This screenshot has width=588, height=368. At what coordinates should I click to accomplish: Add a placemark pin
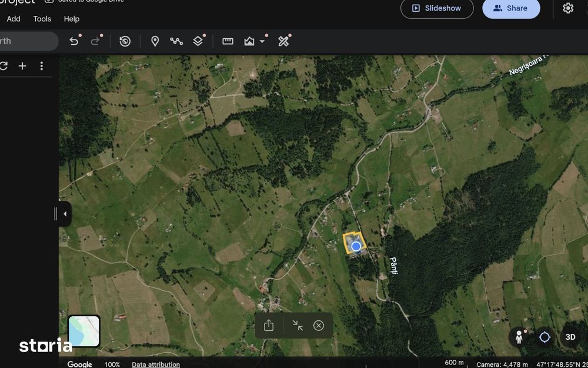coord(155,41)
